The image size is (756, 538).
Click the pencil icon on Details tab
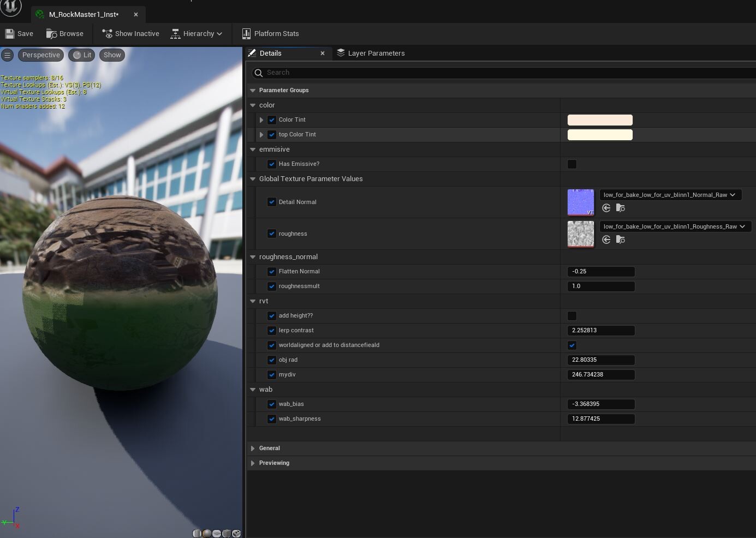pyautogui.click(x=252, y=53)
